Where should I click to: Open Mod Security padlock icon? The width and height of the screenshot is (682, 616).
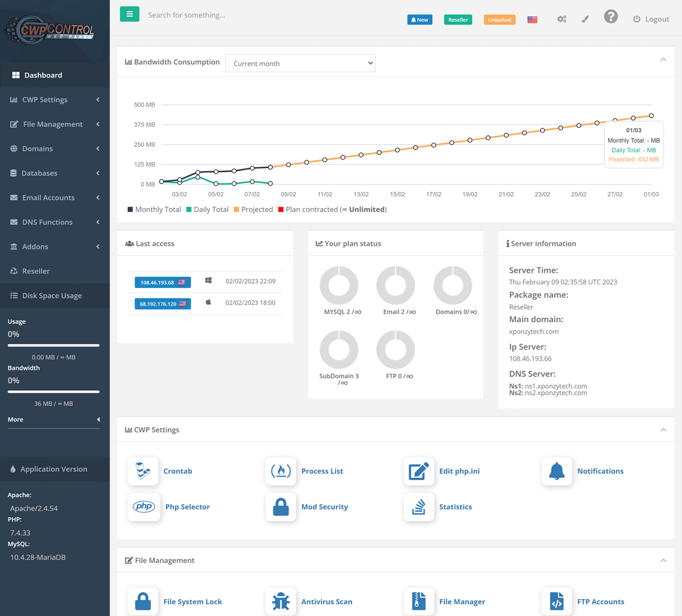coord(280,506)
